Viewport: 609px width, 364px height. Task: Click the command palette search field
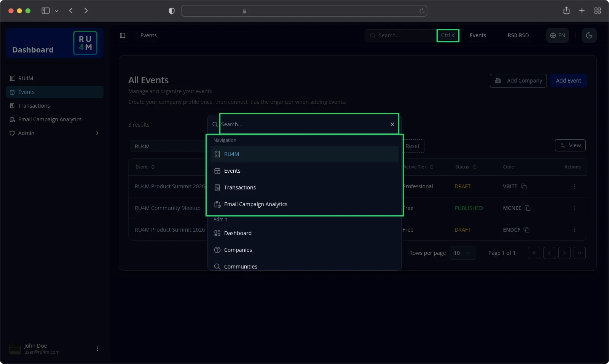pyautogui.click(x=304, y=124)
